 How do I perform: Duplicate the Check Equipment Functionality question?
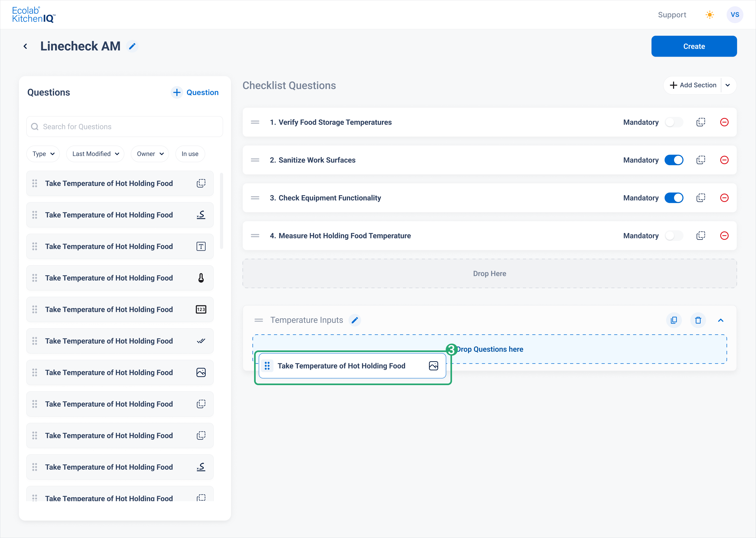point(701,198)
